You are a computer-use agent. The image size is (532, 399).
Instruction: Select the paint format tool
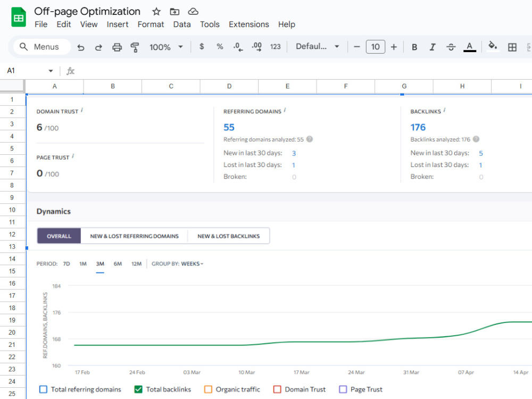pos(135,47)
